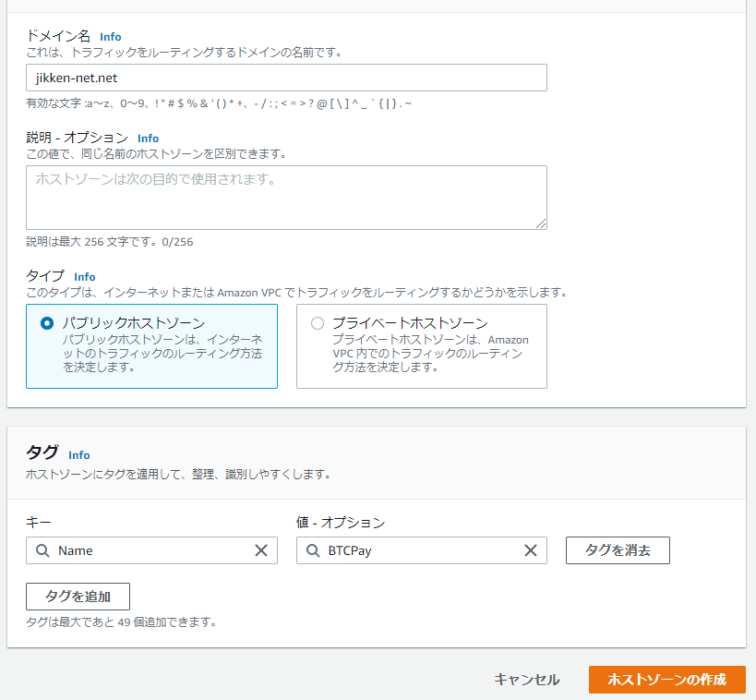Select プライベートホストゾーン radio button
Screen dimensions: 756x700
318,323
